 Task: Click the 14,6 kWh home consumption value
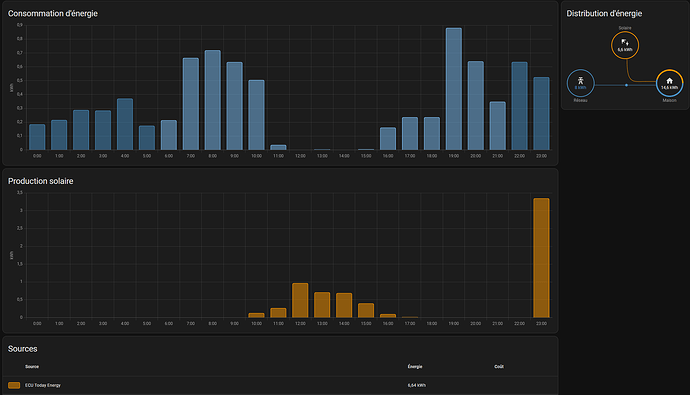pyautogui.click(x=669, y=88)
